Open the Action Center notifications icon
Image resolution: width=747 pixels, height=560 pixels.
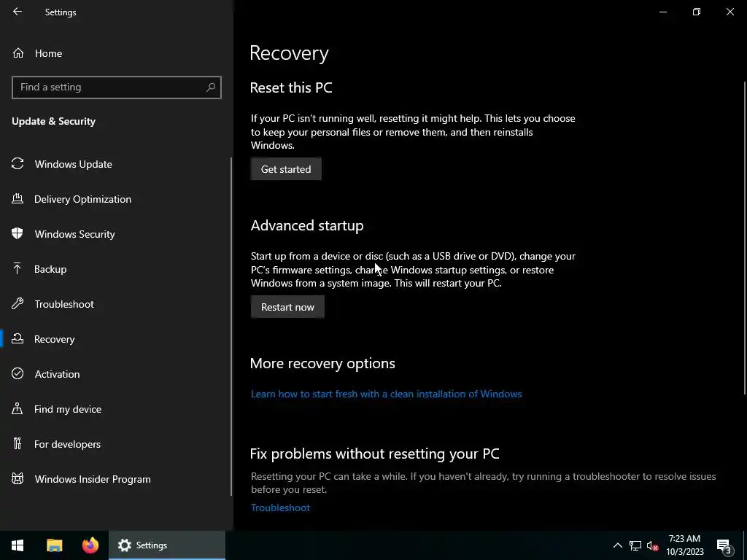pyautogui.click(x=724, y=545)
